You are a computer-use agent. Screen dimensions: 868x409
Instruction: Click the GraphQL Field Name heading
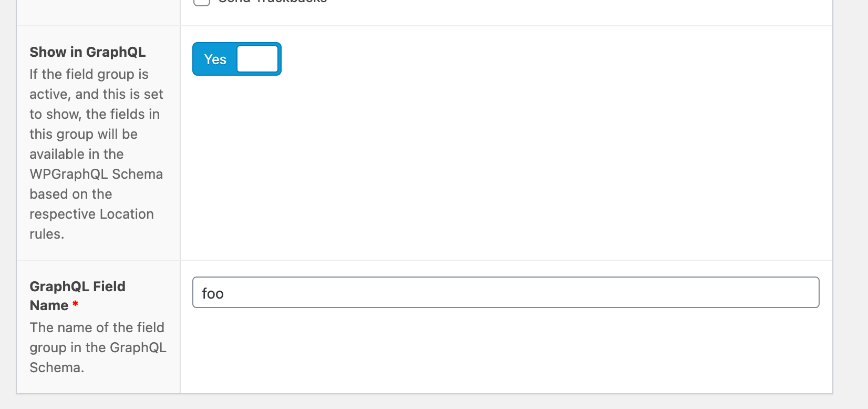(x=77, y=296)
